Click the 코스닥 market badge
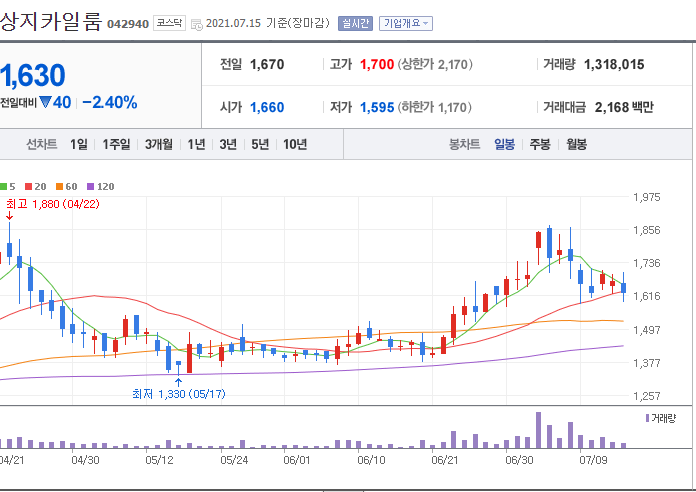696x492 pixels. coord(169,23)
